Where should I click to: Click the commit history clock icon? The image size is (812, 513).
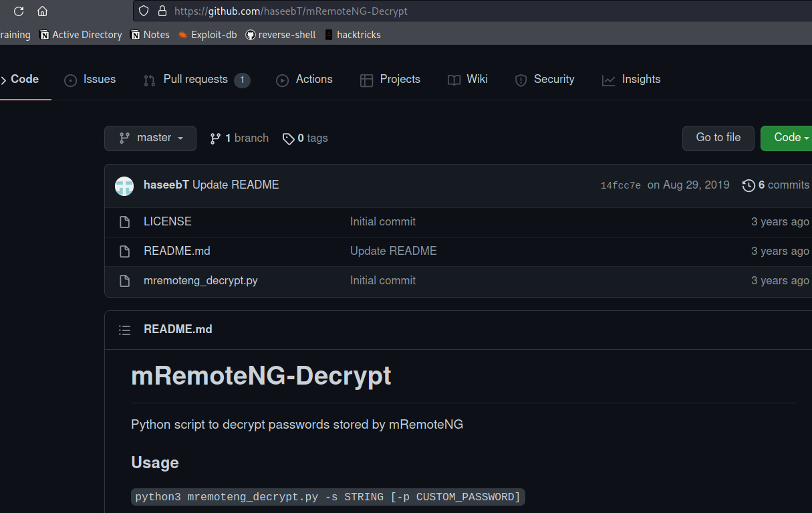click(x=749, y=186)
